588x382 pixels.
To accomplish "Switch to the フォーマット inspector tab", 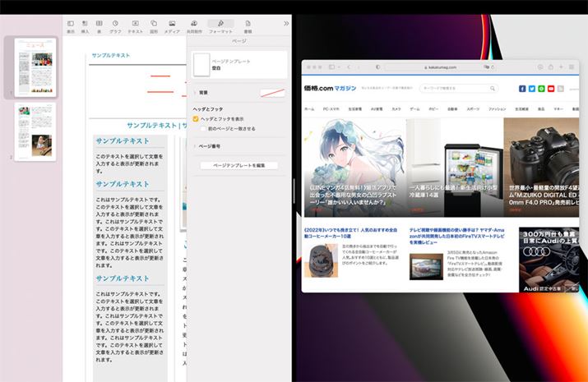I will 220,25.
